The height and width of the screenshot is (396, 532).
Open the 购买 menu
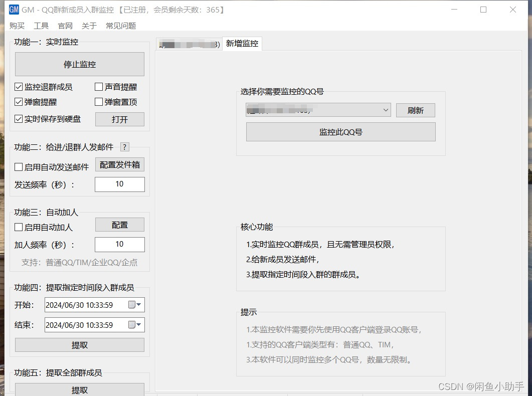pos(17,26)
